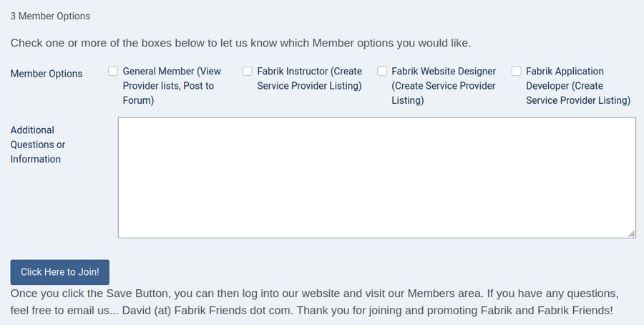Check the General Member checkbox
The height and width of the screenshot is (325, 644).
click(113, 71)
